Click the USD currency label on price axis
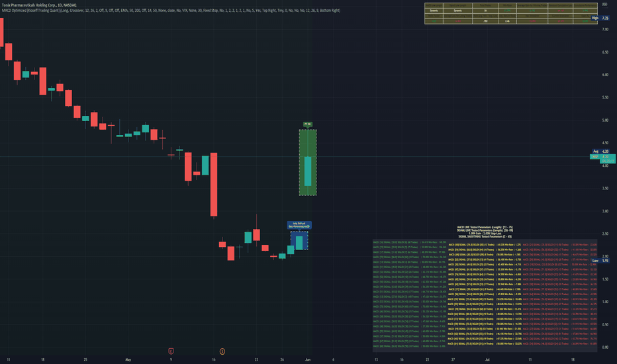The width and height of the screenshot is (617, 364). pyautogui.click(x=604, y=5)
